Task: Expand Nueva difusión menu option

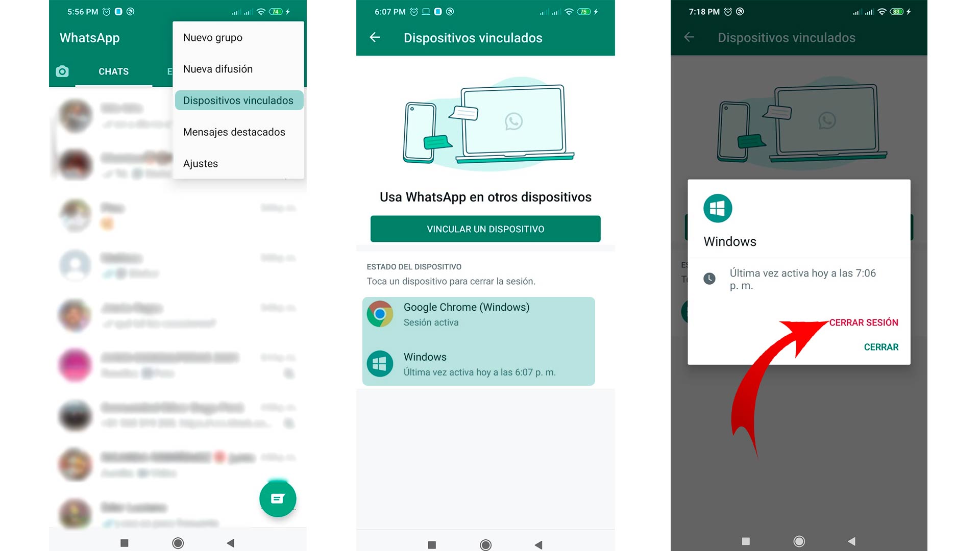Action: 217,68
